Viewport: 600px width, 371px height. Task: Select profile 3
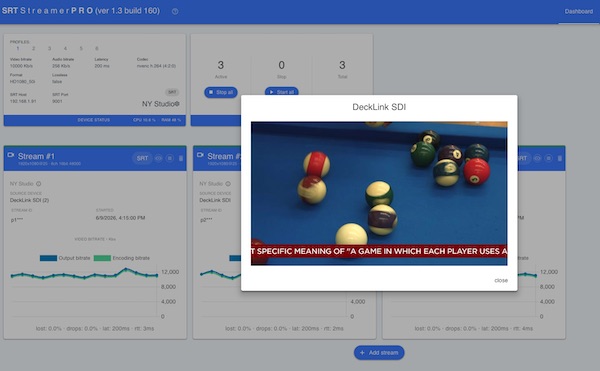49,49
